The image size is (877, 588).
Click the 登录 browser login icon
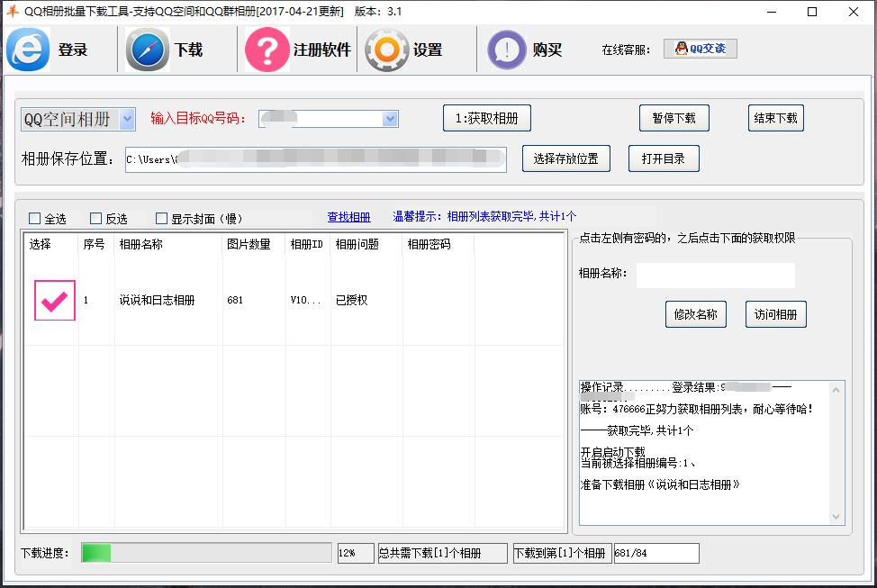click(x=28, y=50)
